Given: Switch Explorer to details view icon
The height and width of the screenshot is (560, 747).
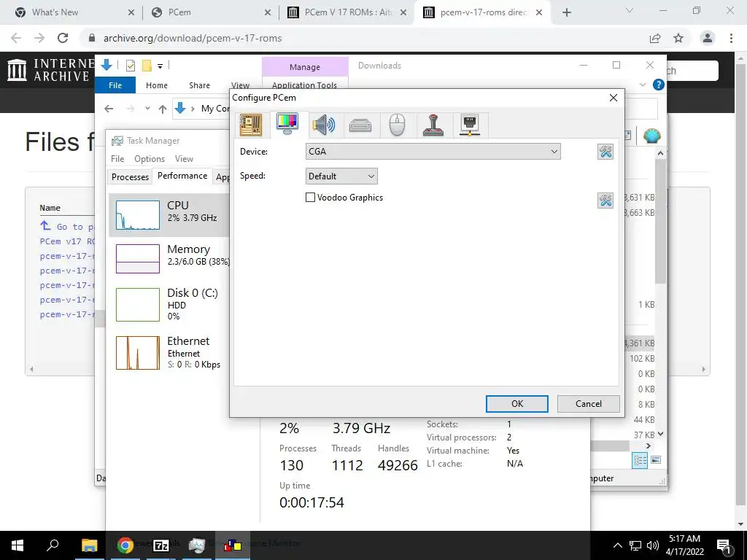Looking at the screenshot, I should click(x=640, y=460).
